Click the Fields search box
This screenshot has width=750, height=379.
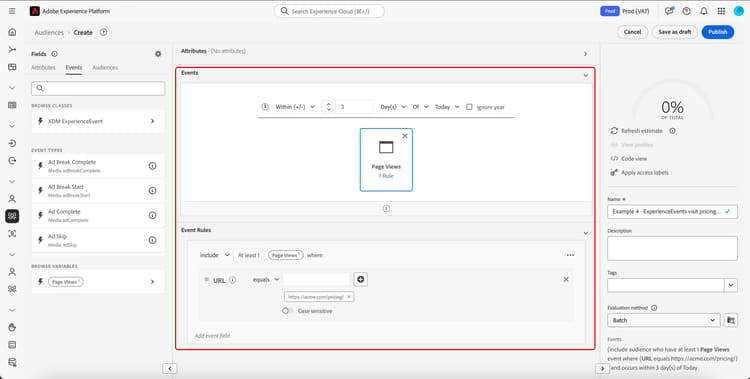pyautogui.click(x=98, y=89)
